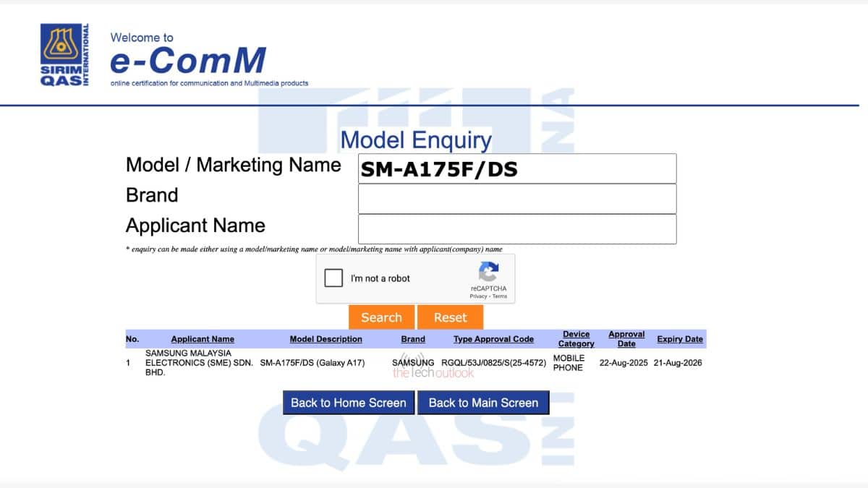868x488 pixels.
Task: Click the orange Search button
Action: tap(381, 317)
